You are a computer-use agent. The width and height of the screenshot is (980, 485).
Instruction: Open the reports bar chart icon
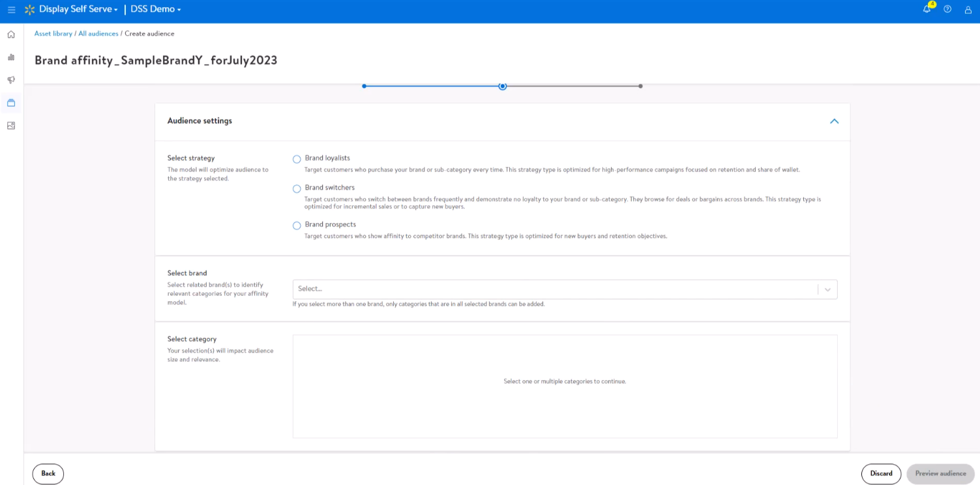click(x=11, y=57)
